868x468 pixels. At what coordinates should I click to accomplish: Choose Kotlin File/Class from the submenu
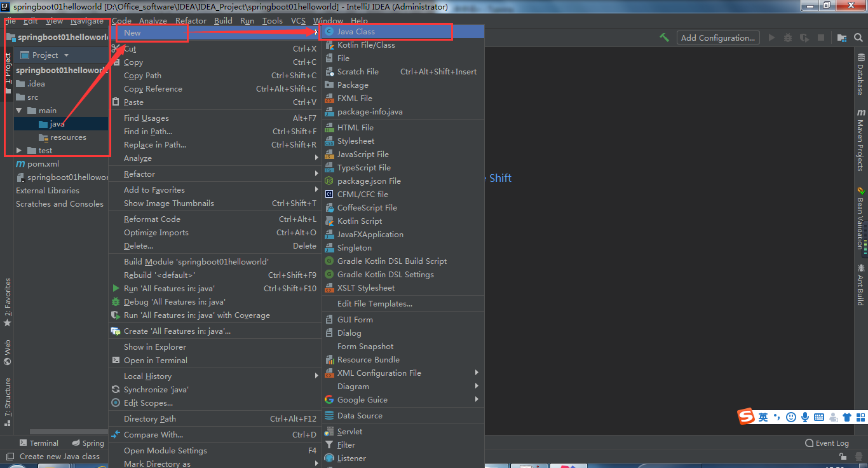[x=403, y=45]
